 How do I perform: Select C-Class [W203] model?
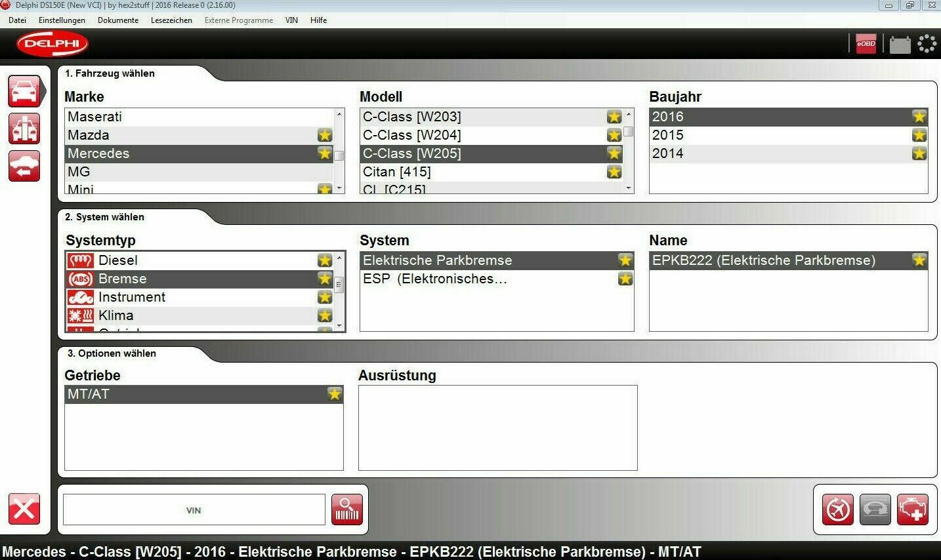[x=491, y=117]
